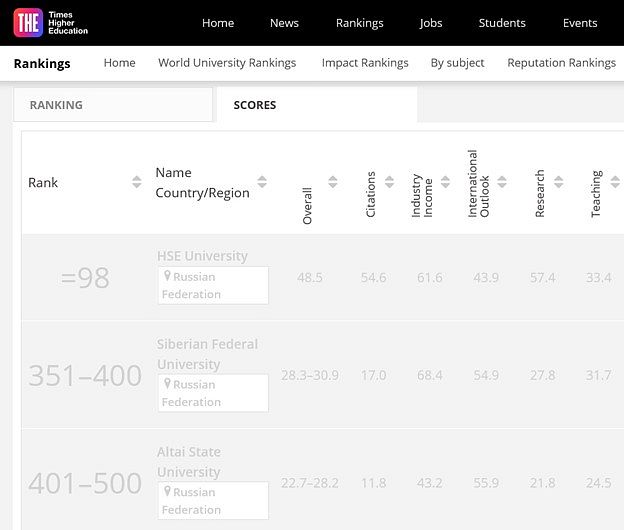The width and height of the screenshot is (624, 530).
Task: Open Impact Rankings link
Action: click(365, 63)
